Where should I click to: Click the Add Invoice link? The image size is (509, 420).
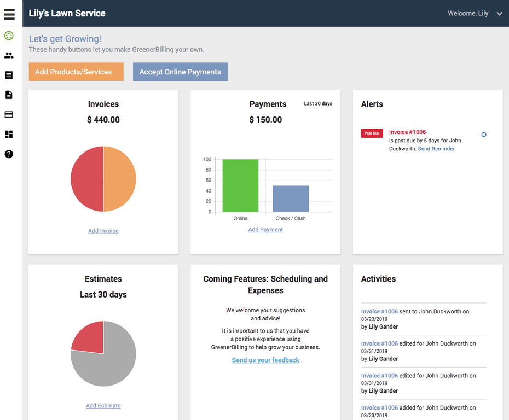(x=103, y=231)
